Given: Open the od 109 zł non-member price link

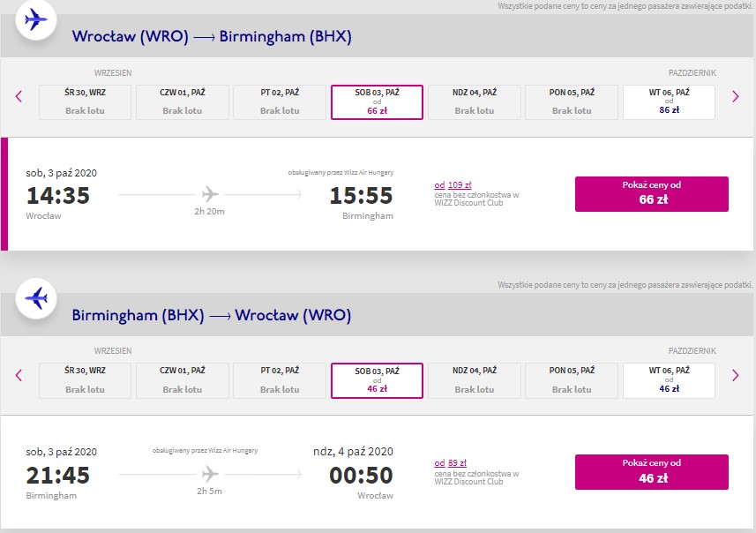Looking at the screenshot, I should [x=453, y=184].
